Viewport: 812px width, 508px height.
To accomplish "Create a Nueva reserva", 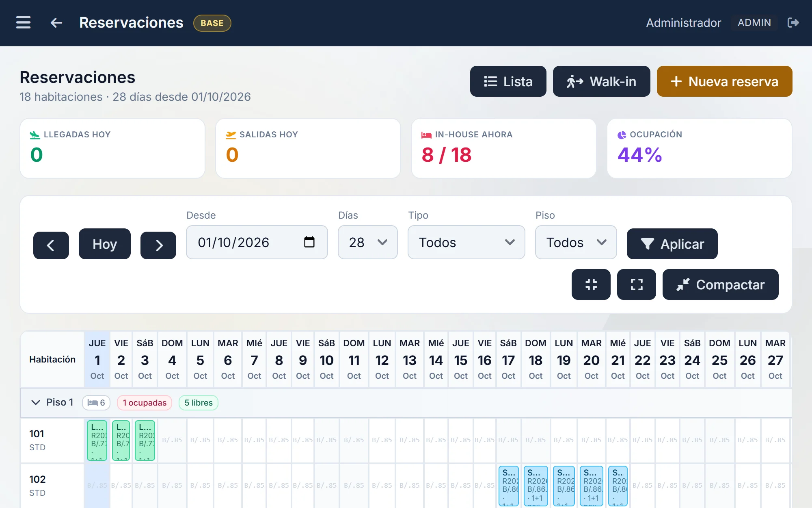I will 724,81.
